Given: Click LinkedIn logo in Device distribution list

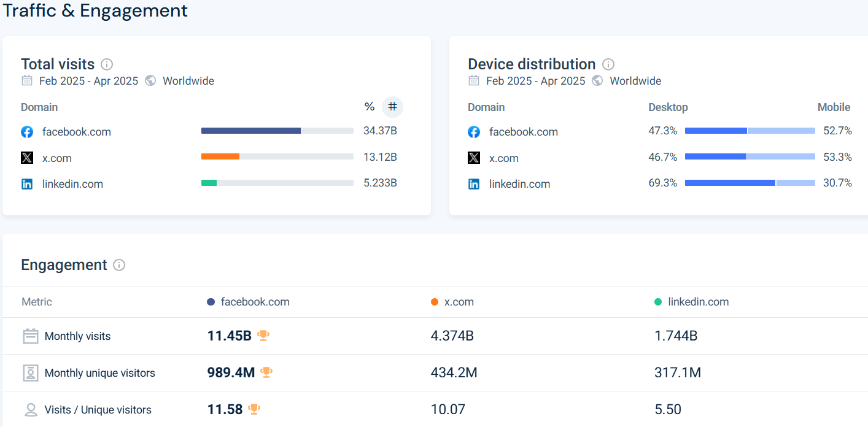Looking at the screenshot, I should pyautogui.click(x=474, y=184).
